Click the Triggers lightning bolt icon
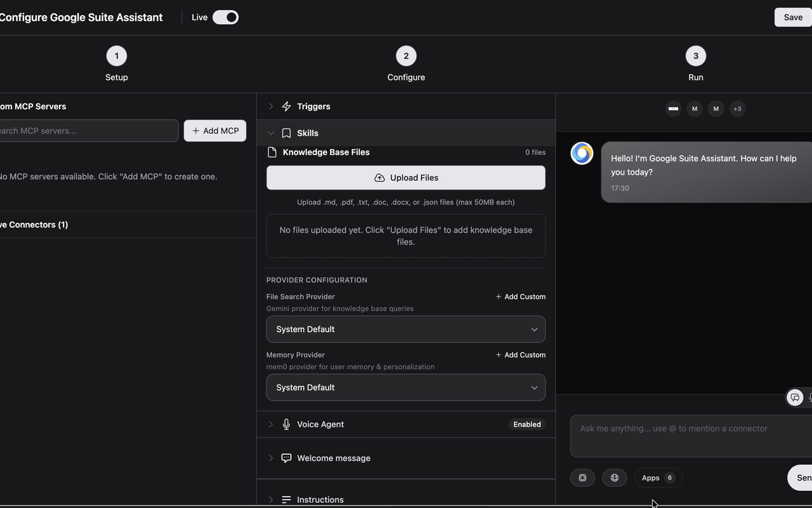Image resolution: width=812 pixels, height=508 pixels. (x=286, y=107)
